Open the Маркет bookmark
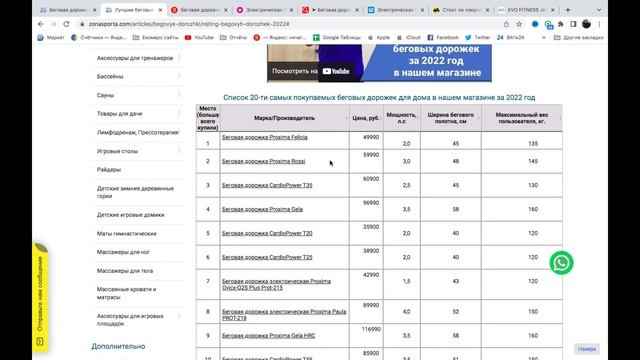 (x=51, y=38)
